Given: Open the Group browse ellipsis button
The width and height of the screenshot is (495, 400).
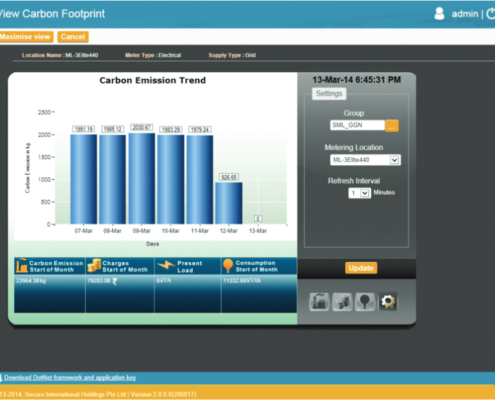Looking at the screenshot, I should point(392,126).
